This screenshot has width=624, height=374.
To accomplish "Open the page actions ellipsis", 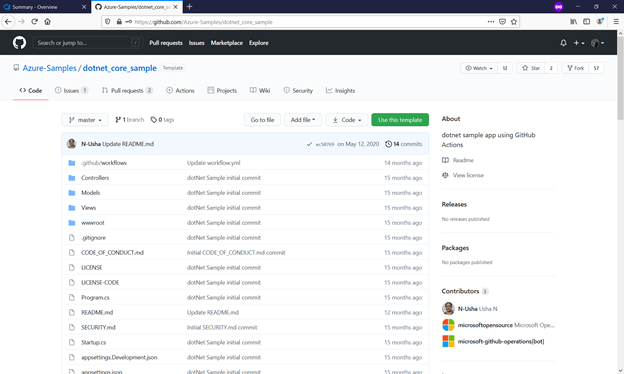I will 491,21.
